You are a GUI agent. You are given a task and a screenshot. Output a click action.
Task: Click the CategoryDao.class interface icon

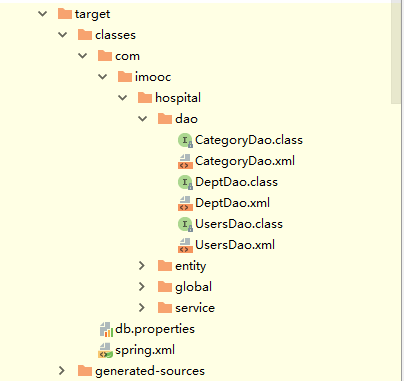185,140
